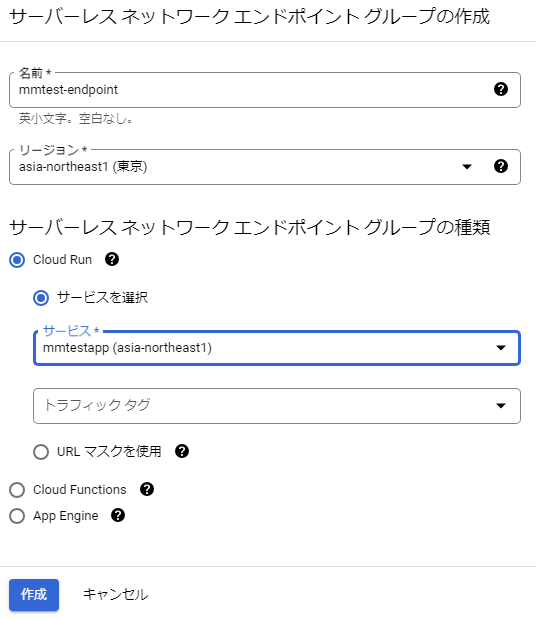Select the Cloud Run radio button
Screen dimensions: 536x619
click(17, 260)
